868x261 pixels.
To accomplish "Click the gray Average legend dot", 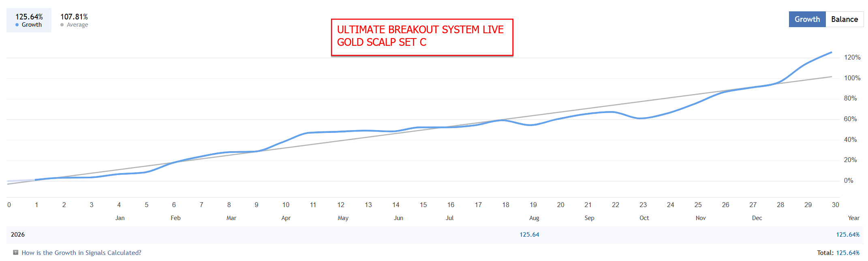I will pos(62,25).
